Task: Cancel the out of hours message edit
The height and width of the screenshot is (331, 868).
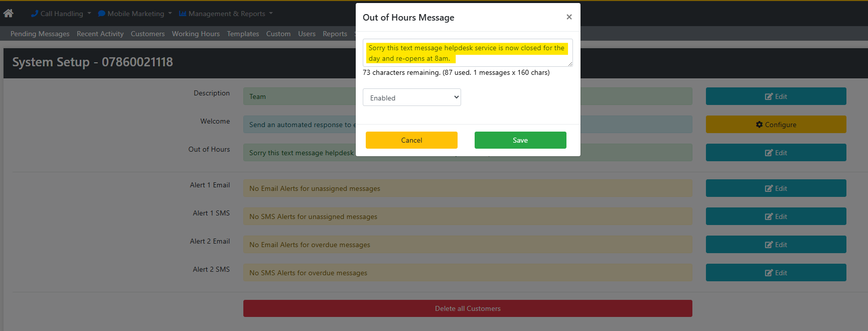Action: point(411,140)
